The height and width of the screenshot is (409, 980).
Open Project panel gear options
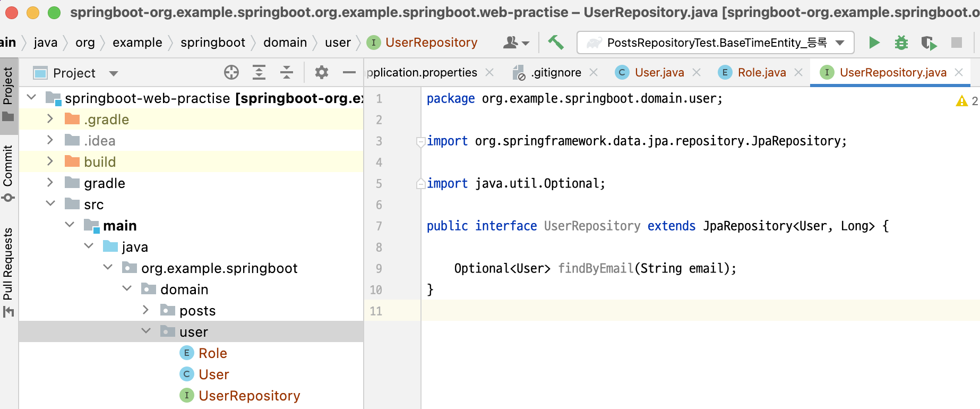pyautogui.click(x=322, y=72)
